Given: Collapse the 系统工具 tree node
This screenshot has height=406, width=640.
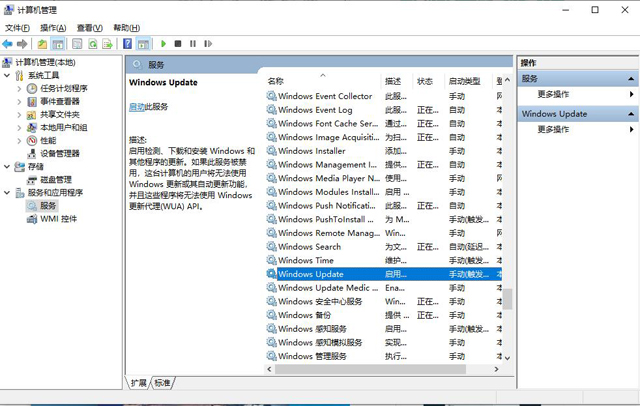Looking at the screenshot, I should pyautogui.click(x=7, y=75).
